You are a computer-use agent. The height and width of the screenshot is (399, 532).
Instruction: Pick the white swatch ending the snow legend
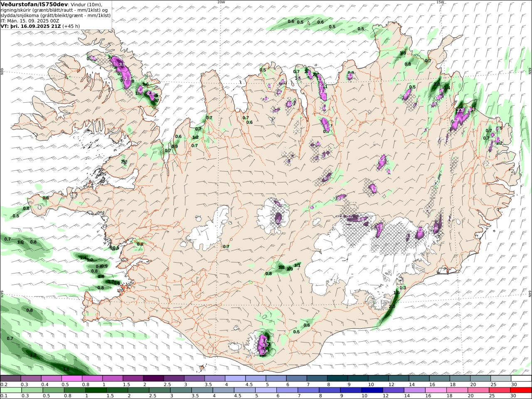(521, 379)
